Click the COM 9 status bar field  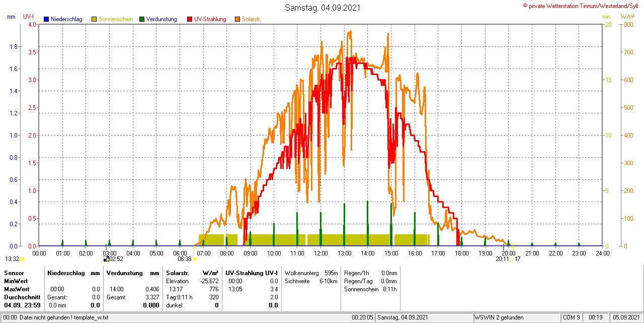tap(572, 317)
